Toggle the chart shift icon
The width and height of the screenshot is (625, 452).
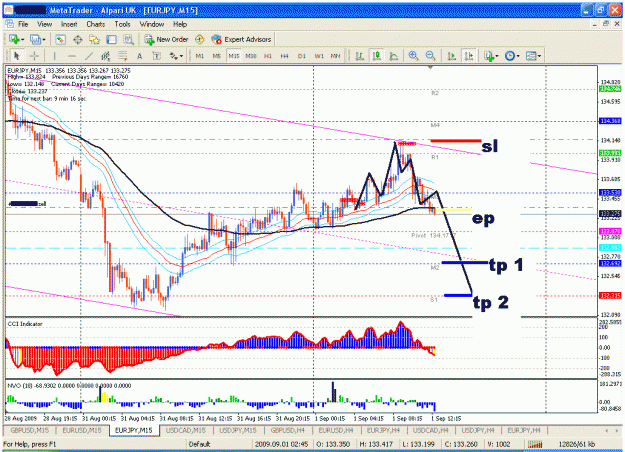[x=469, y=56]
